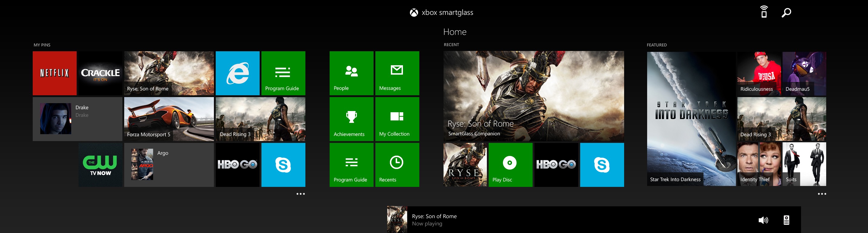Open the Ryse: Son of Rome now playing item

click(434, 220)
